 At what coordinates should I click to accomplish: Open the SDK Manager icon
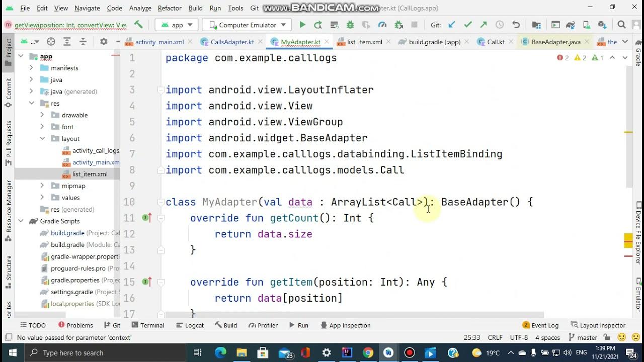(602, 25)
